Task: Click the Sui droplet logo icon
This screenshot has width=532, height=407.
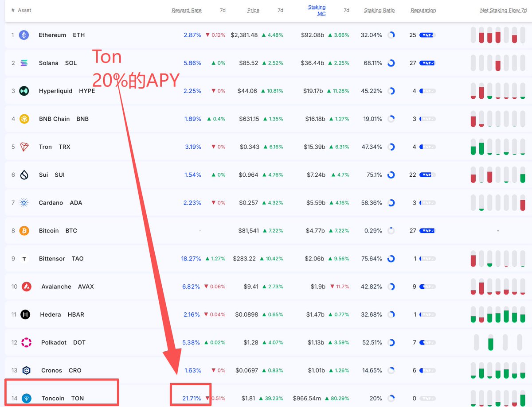Action: 24,174
